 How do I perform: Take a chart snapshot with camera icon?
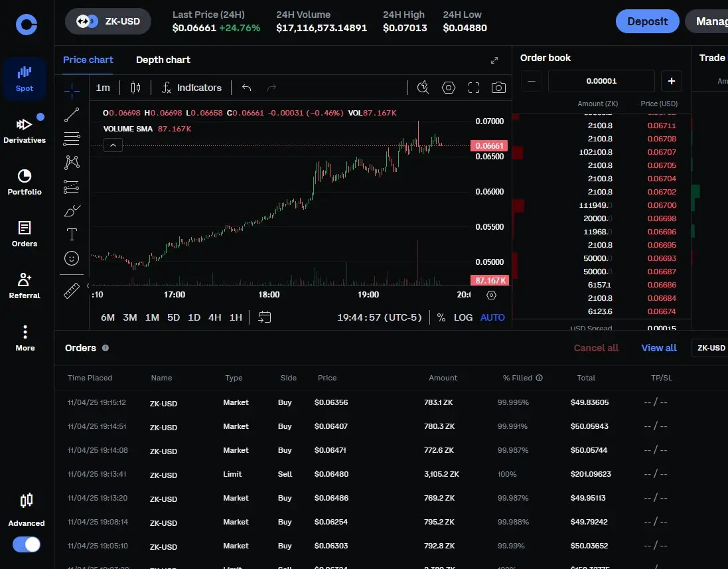pos(498,88)
